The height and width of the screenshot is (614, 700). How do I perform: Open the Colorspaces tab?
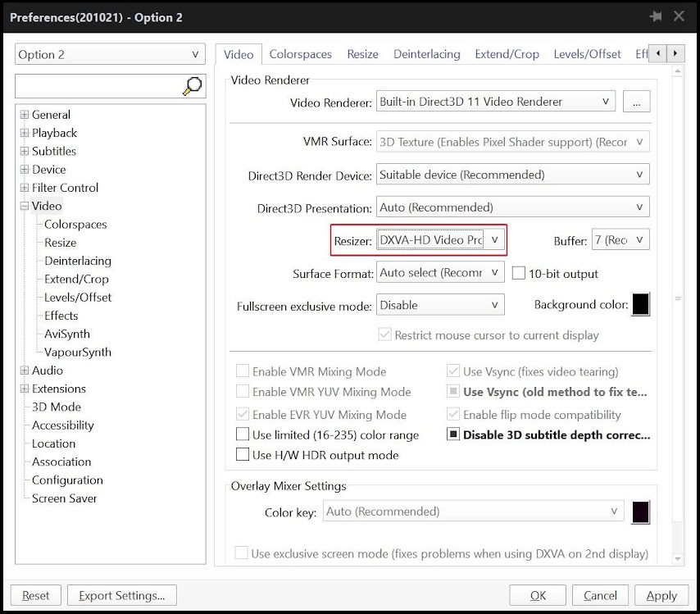[x=301, y=53]
